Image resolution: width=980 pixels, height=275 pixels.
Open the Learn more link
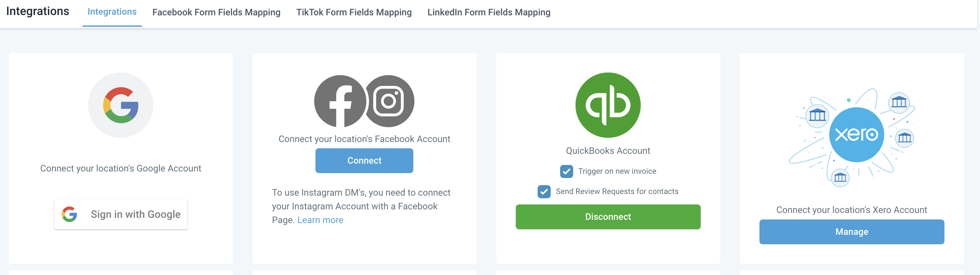[x=320, y=220]
